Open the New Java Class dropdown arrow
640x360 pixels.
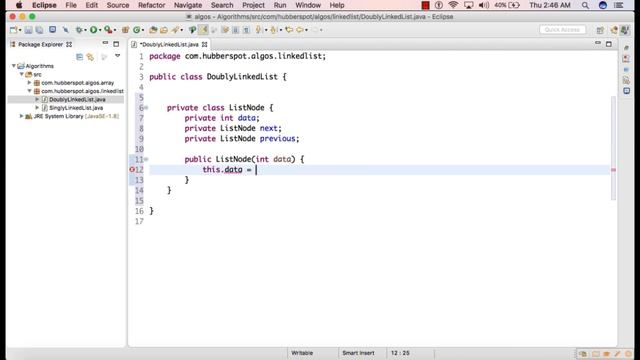pyautogui.click(x=143, y=30)
